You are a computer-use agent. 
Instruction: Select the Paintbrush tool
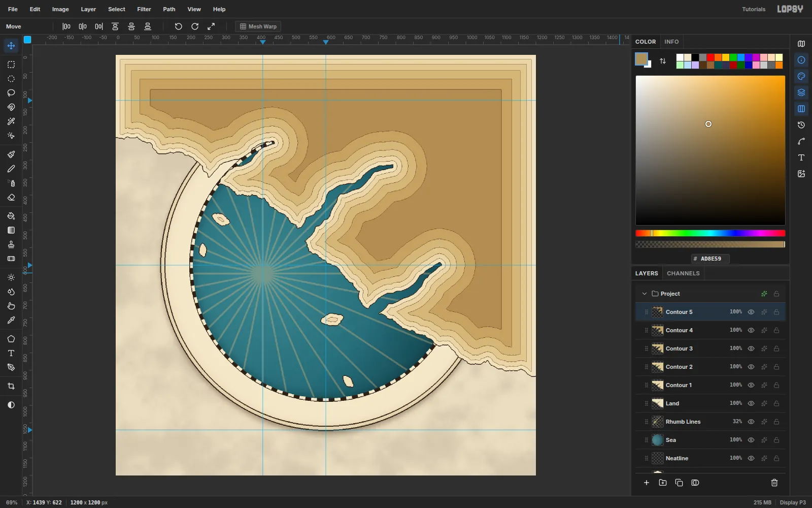11,154
